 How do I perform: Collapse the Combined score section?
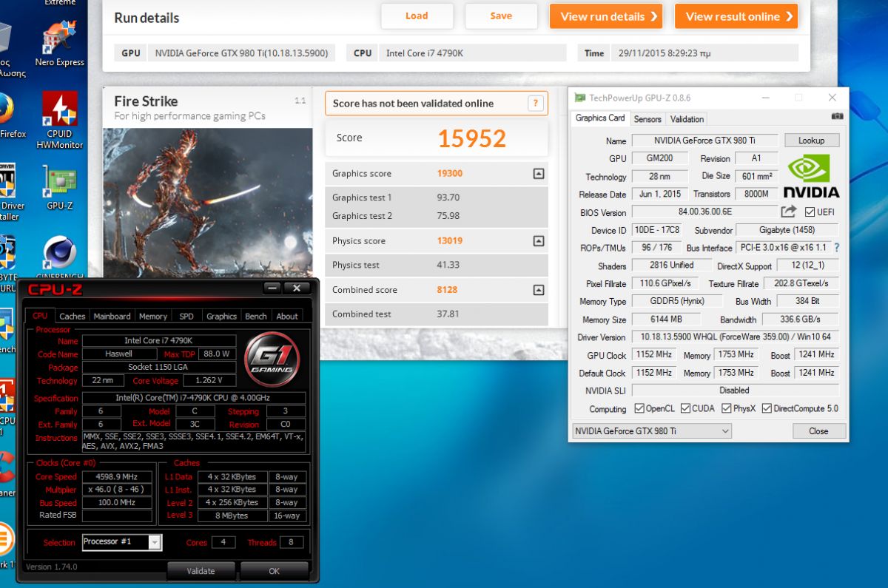tap(539, 290)
